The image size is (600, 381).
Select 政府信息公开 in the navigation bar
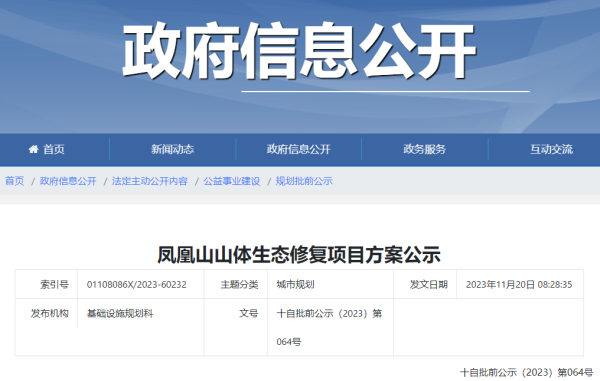299,149
